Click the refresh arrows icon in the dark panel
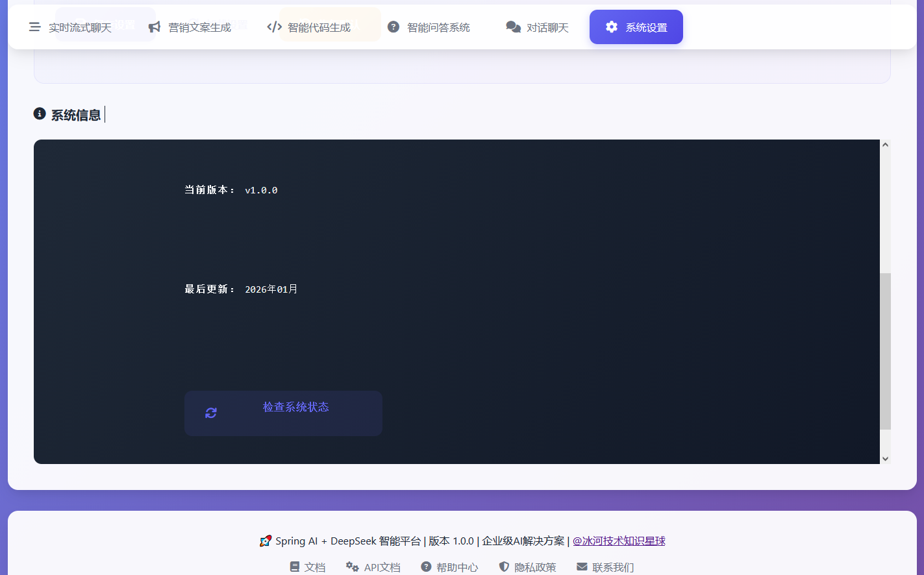This screenshot has width=924, height=575. (211, 413)
